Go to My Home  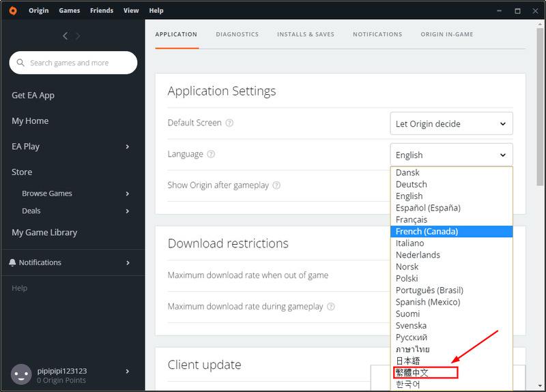click(x=30, y=121)
